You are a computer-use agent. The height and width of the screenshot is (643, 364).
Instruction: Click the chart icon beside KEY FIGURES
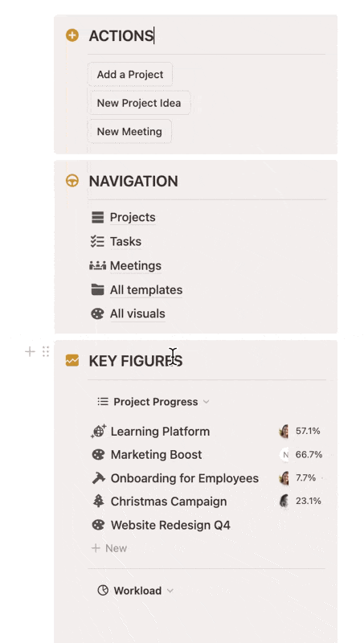tap(72, 360)
